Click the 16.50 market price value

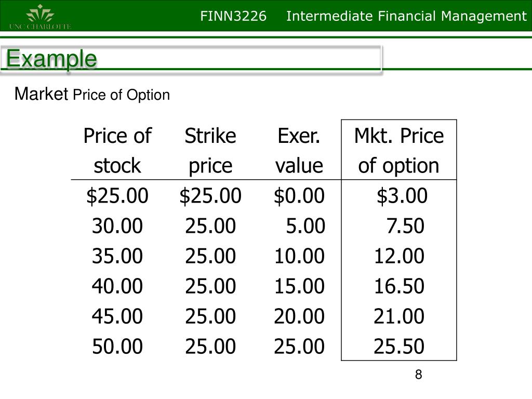click(399, 286)
